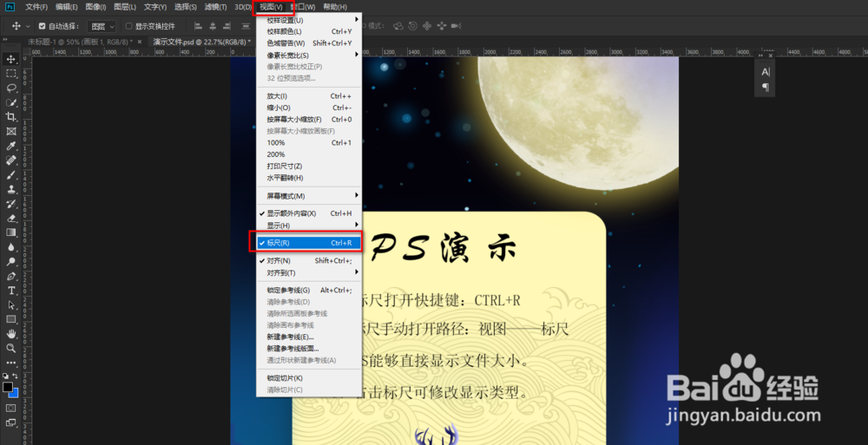
Task: Open the 文件(F) menu
Action: pyautogui.click(x=36, y=7)
